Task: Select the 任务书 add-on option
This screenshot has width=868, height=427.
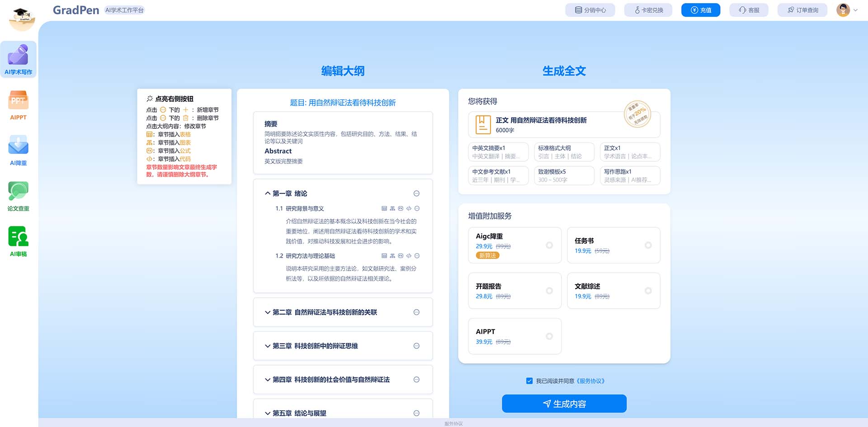Action: point(648,245)
